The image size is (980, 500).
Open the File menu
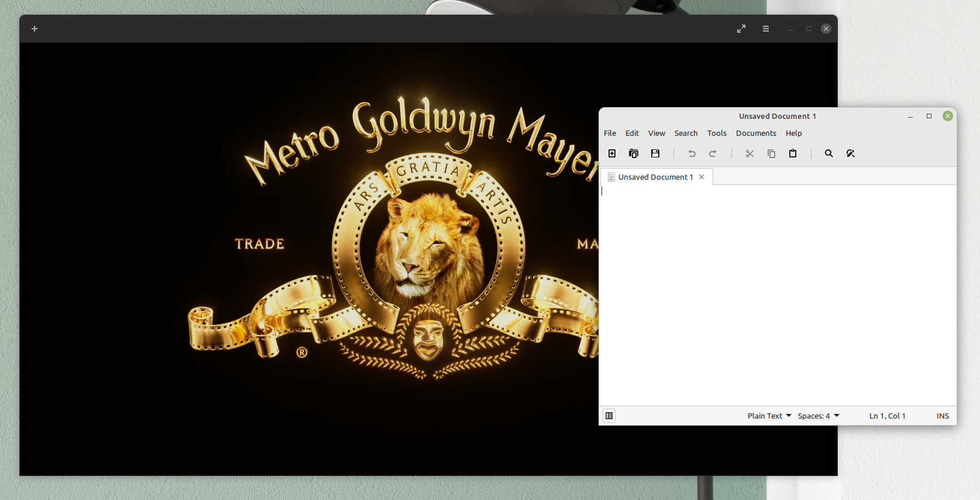tap(610, 133)
